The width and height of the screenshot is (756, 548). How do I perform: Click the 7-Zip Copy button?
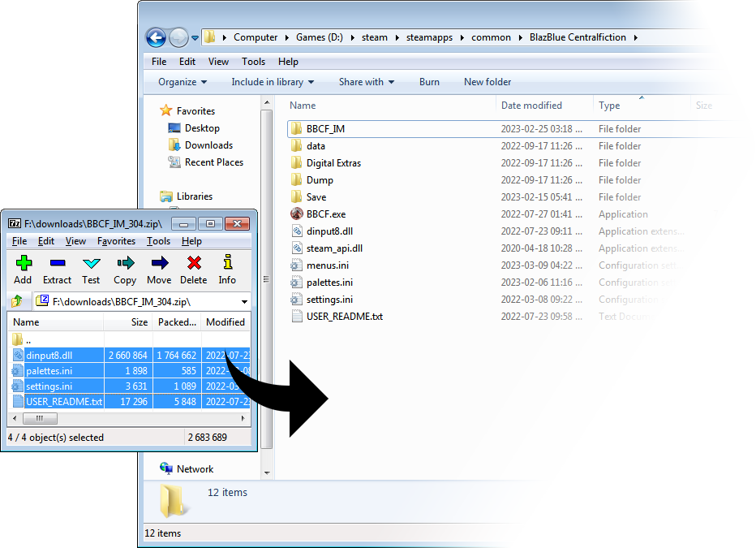[x=125, y=270]
